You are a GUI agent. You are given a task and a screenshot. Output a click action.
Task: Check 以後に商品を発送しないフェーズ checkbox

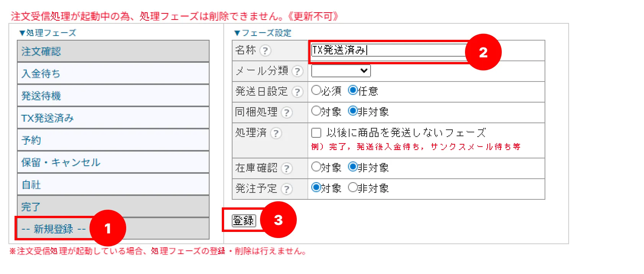(x=316, y=133)
